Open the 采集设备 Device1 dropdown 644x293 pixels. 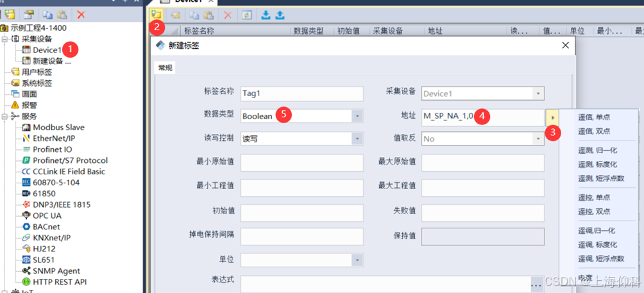[x=538, y=94]
